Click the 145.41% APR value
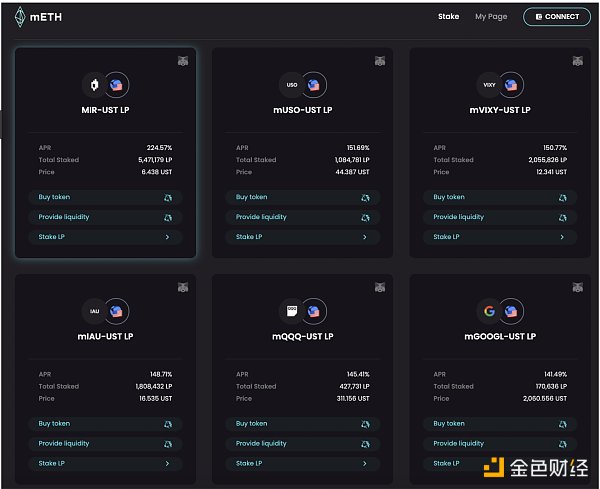Image resolution: width=600 pixels, height=489 pixels. tap(358, 374)
